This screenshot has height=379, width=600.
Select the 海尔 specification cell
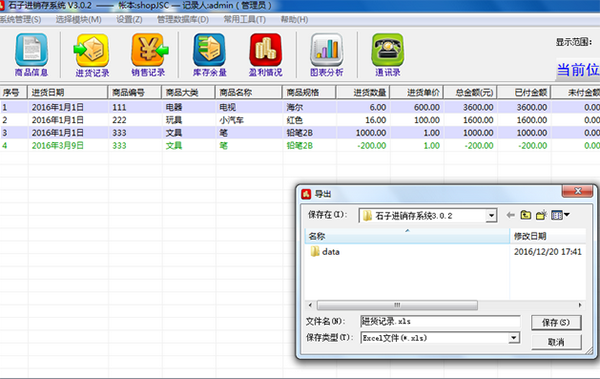pyautogui.click(x=295, y=107)
